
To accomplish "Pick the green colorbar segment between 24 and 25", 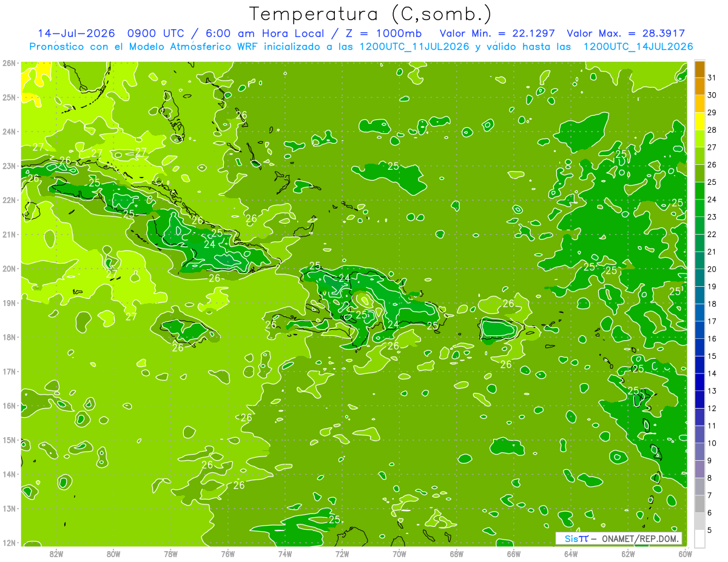I will (x=699, y=191).
